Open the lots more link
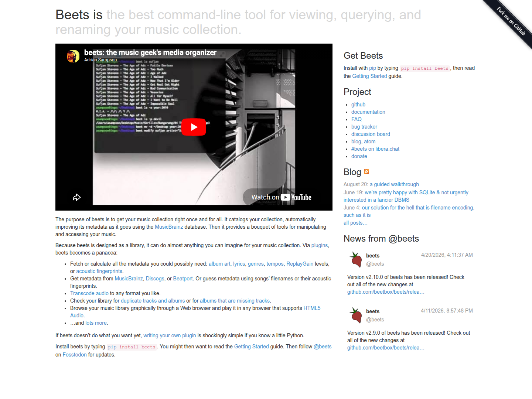The height and width of the screenshot is (399, 532). pyautogui.click(x=96, y=323)
